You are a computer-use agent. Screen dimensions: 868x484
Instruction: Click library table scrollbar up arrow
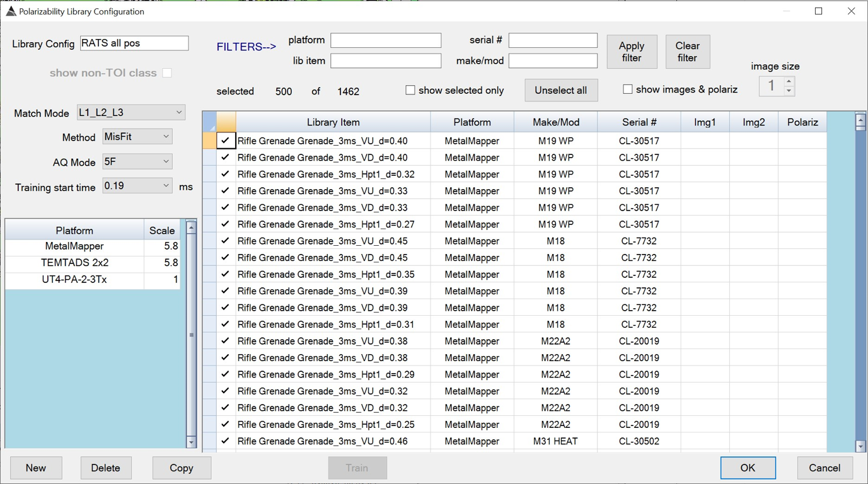pos(860,118)
